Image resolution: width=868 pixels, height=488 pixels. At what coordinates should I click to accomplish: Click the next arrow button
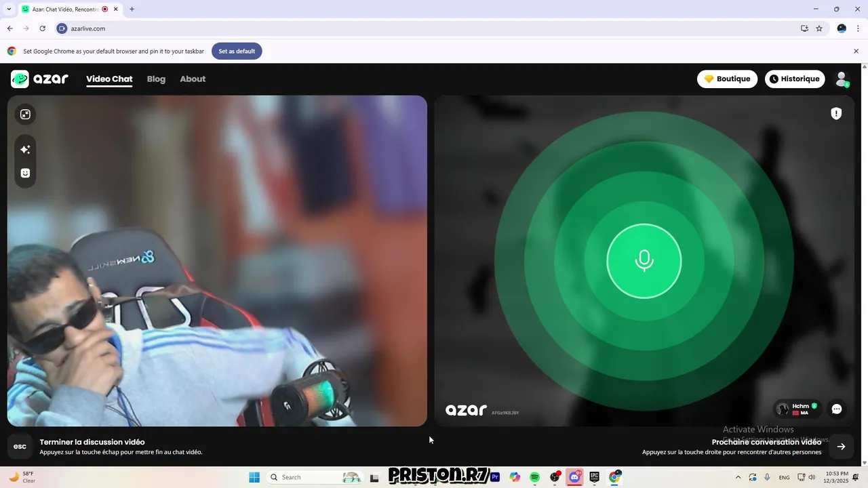click(841, 446)
